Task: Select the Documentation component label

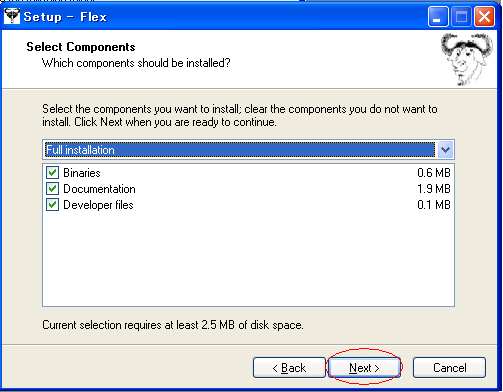Action: coord(99,189)
